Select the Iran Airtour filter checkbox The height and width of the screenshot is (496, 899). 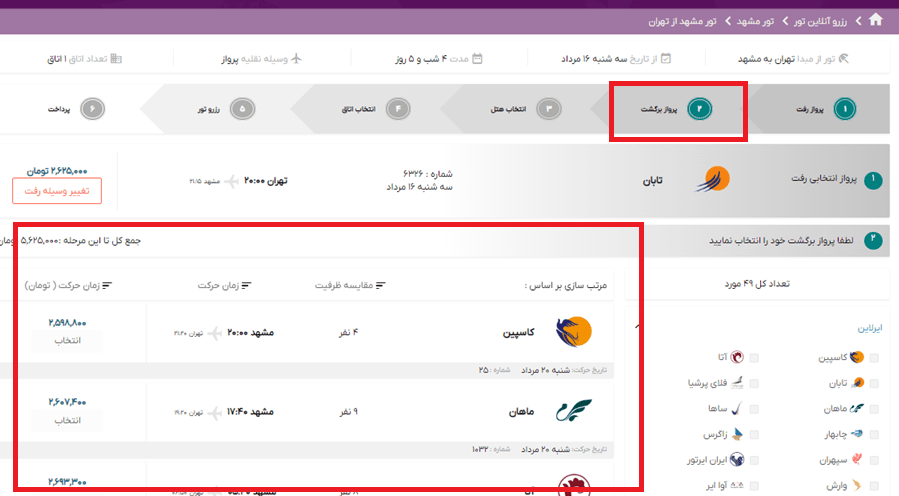click(x=754, y=460)
